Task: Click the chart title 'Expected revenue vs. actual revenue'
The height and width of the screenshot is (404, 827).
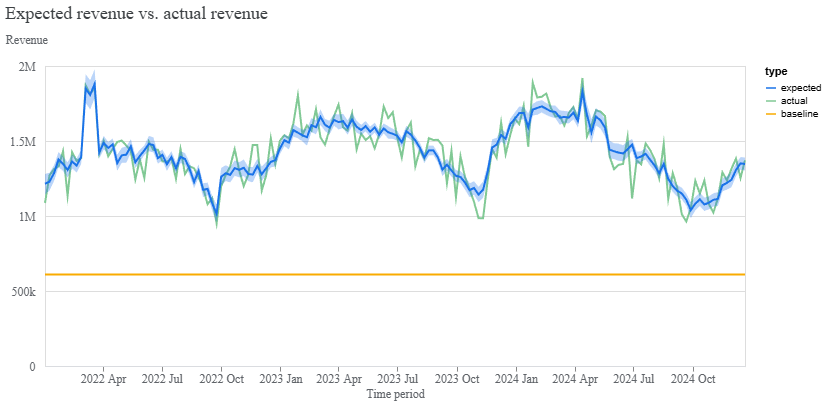Action: click(136, 15)
